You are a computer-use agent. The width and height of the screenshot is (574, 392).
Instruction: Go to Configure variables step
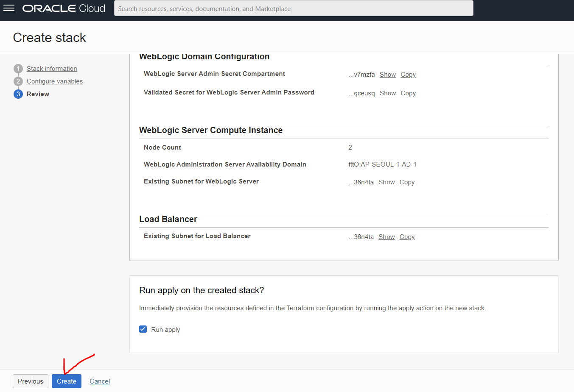tap(55, 81)
